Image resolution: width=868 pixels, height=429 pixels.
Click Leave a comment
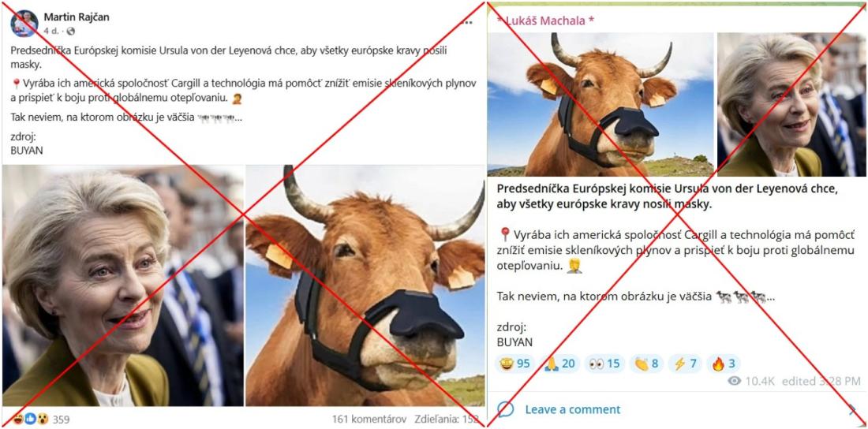point(572,409)
